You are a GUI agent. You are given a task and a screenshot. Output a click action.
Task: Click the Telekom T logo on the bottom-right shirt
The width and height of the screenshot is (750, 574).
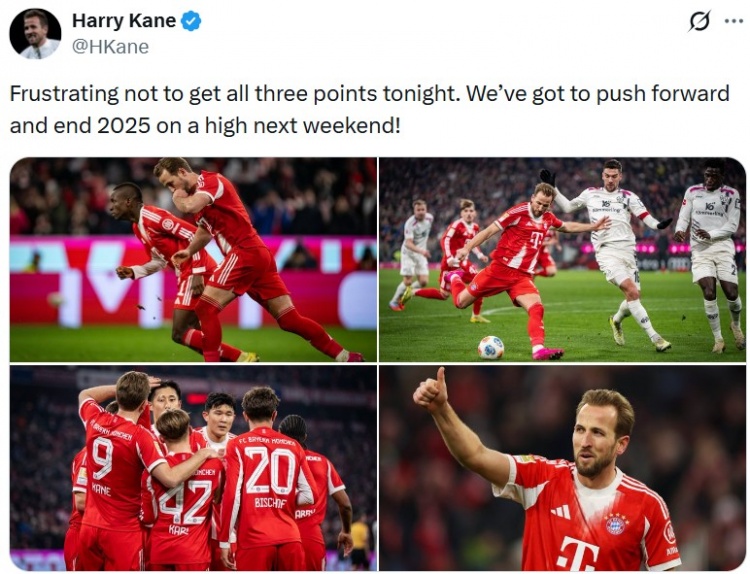(x=580, y=554)
